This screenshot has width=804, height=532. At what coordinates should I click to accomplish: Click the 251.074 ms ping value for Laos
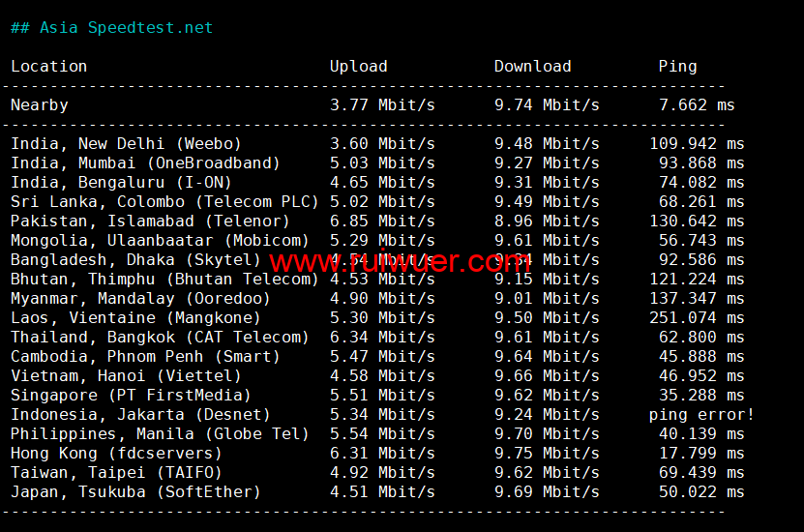tap(697, 317)
